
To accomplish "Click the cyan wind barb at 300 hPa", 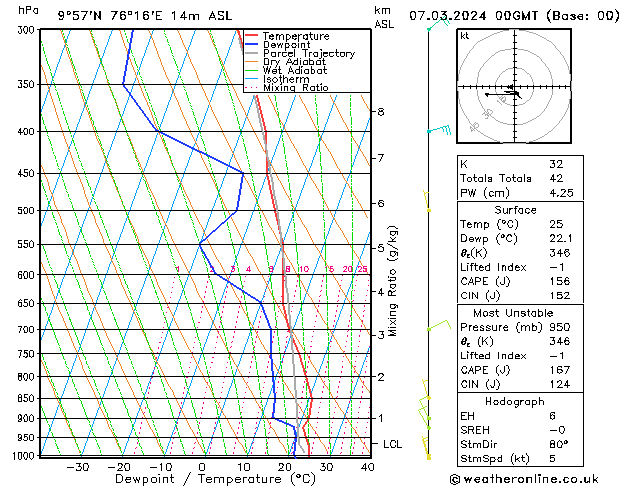I will point(436,27).
